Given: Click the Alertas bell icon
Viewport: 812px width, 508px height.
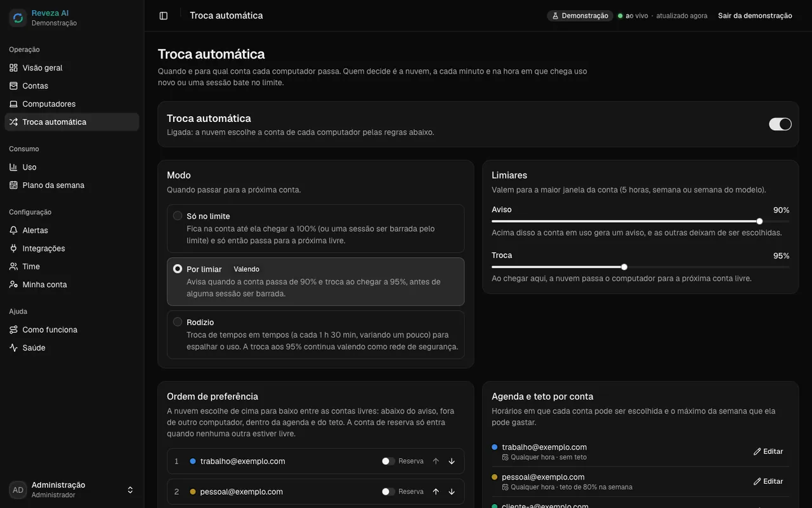Looking at the screenshot, I should click(x=13, y=231).
